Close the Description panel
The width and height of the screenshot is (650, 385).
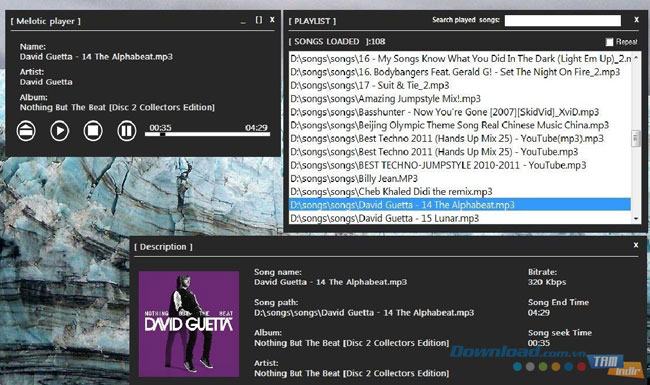tap(636, 245)
